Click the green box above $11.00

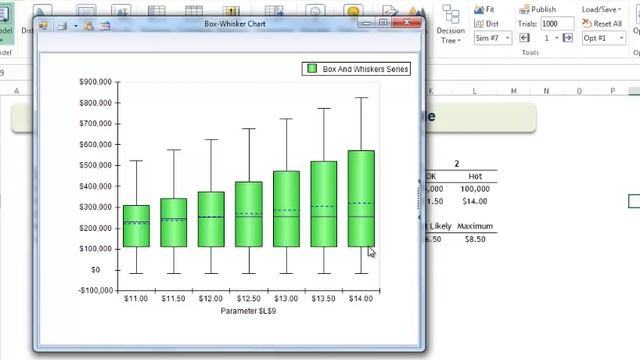[136, 226]
